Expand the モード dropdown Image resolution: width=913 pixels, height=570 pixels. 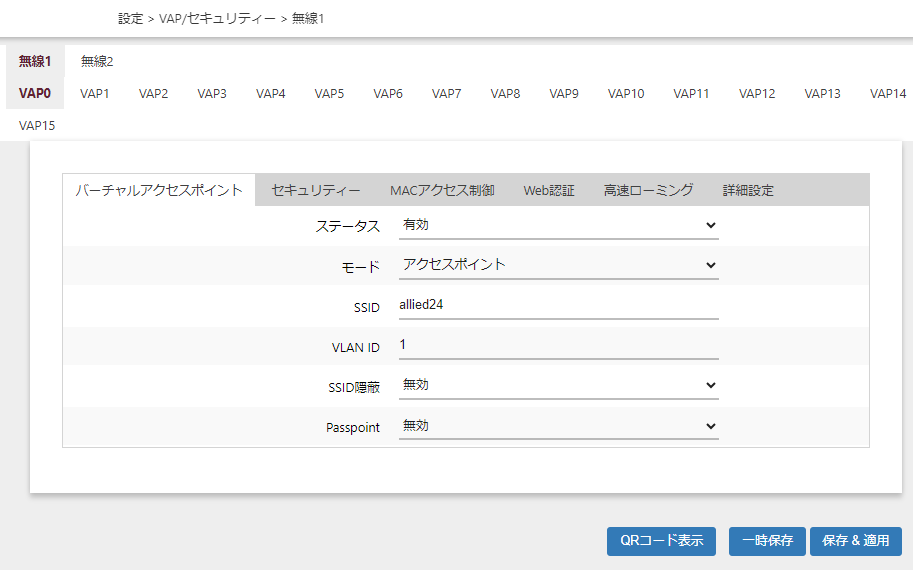click(558, 265)
